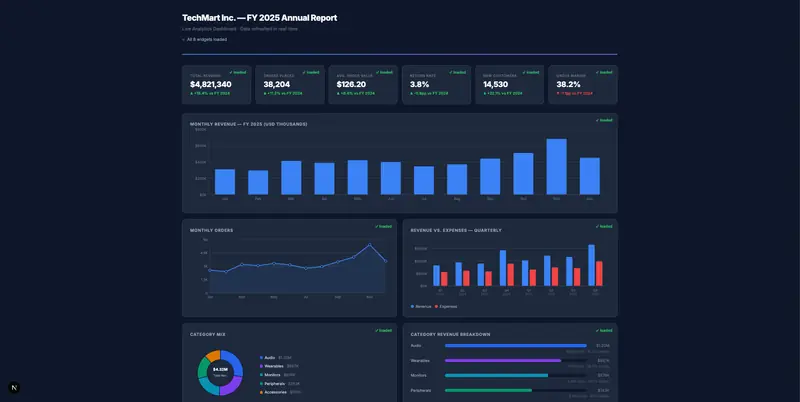Viewport: 800px width, 402px height.
Task: Click the October bar in Monthly Revenue chart
Action: (x=523, y=173)
